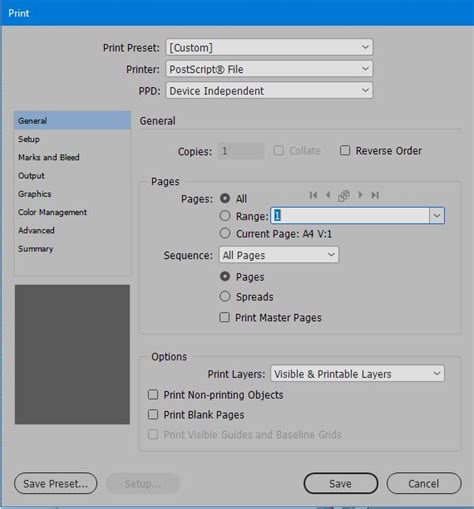Expand the Range field dropdown arrow
The height and width of the screenshot is (509, 474).
click(437, 216)
